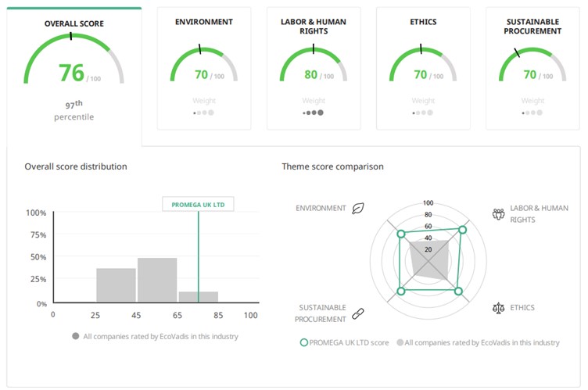Screen dimensions: 588x390
Task: Click the 'LABOR & HUMAN RIGHTS' radar axis label
Action: tap(539, 213)
